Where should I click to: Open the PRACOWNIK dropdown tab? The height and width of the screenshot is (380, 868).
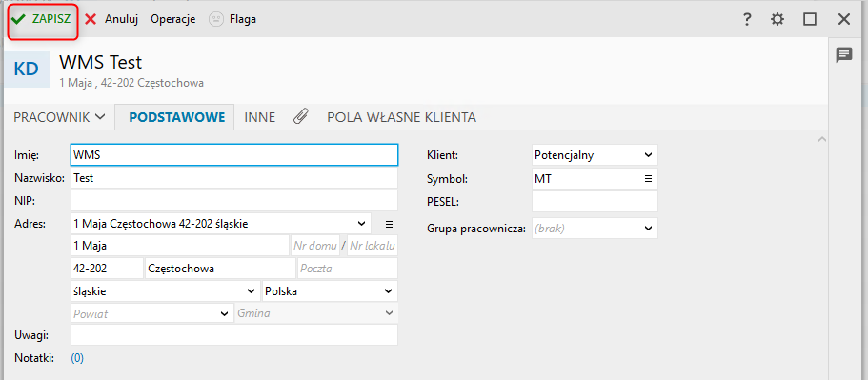click(59, 117)
